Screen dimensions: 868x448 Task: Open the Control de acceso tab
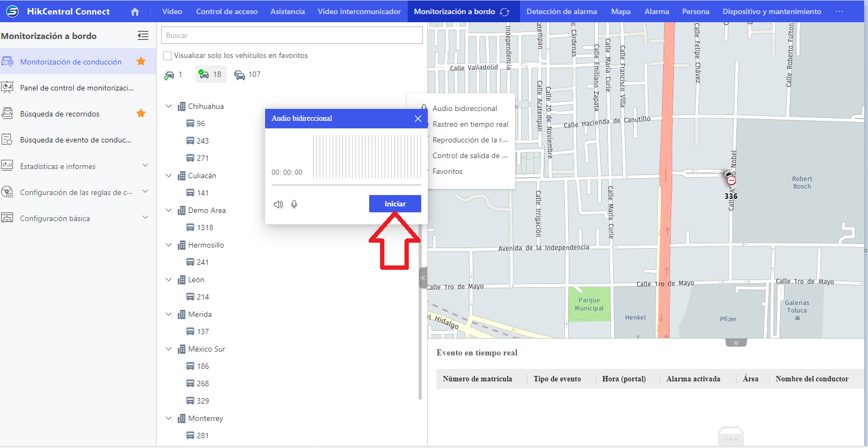(x=227, y=11)
